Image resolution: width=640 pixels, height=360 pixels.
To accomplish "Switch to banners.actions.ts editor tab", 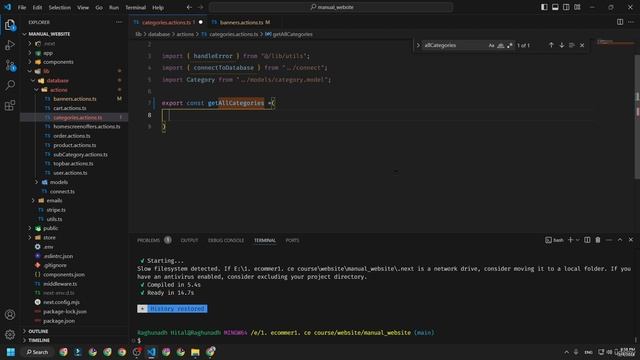I will coord(241,22).
